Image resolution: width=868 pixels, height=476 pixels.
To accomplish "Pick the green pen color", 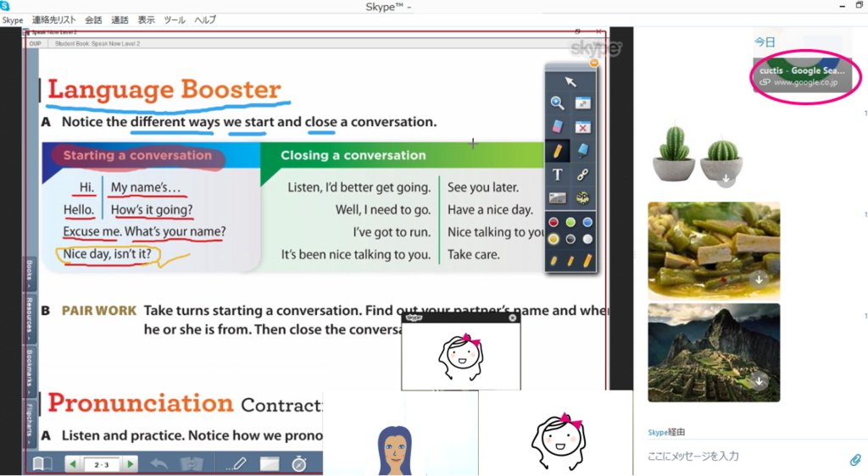I will coord(570,222).
